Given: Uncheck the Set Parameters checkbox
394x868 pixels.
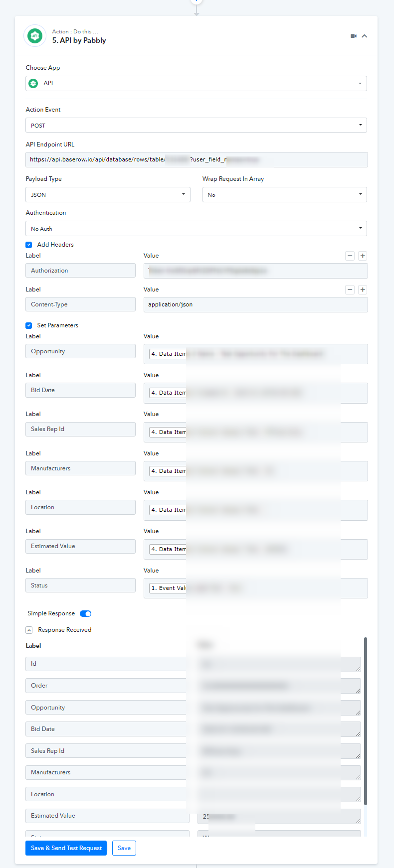Looking at the screenshot, I should pos(29,325).
